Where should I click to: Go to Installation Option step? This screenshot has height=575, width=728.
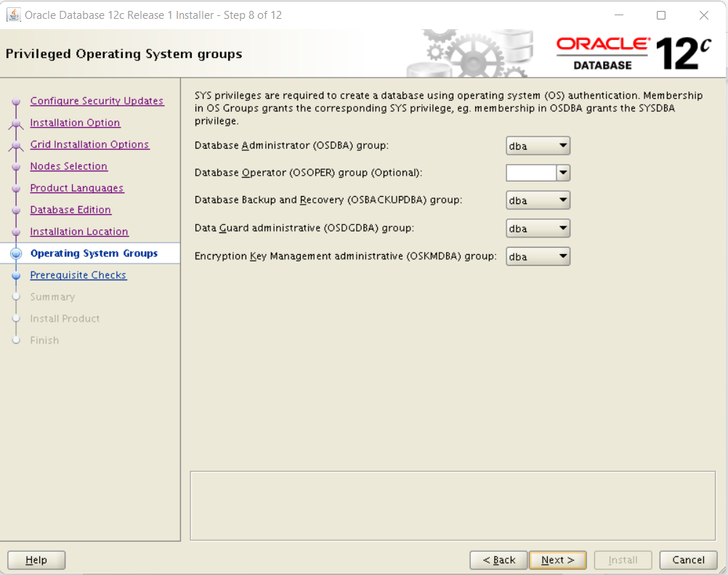(x=76, y=123)
